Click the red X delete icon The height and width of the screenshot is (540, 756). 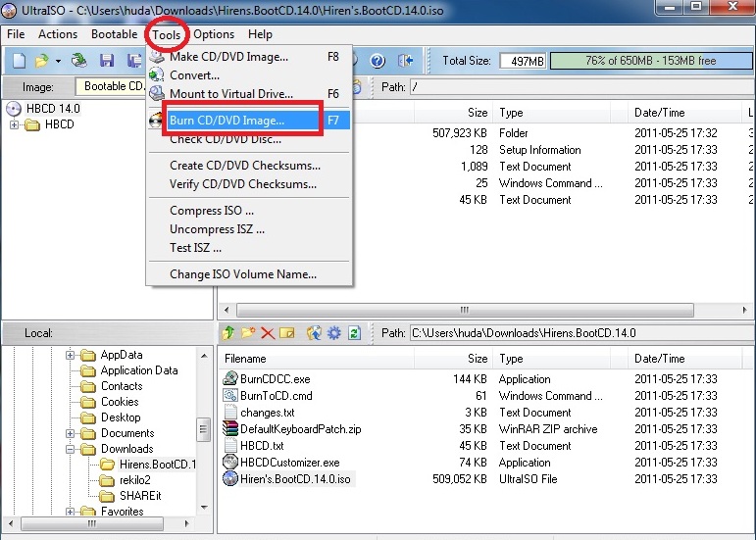pos(268,333)
